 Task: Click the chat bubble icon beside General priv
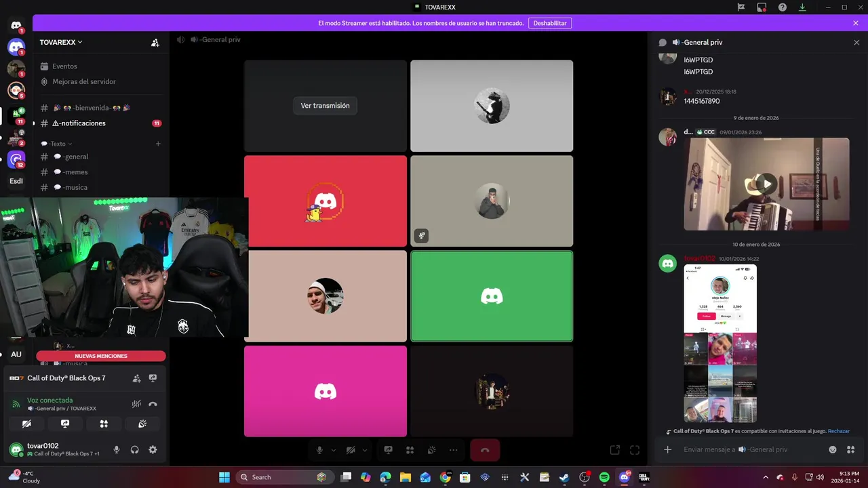663,42
